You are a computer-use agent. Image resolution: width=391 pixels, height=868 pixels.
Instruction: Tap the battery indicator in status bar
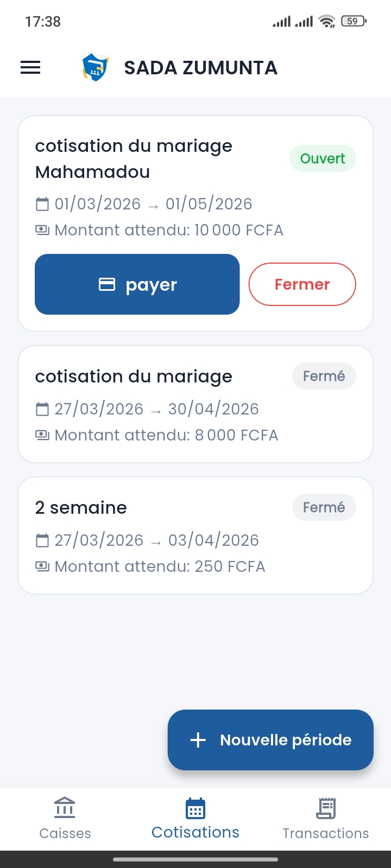tap(353, 22)
